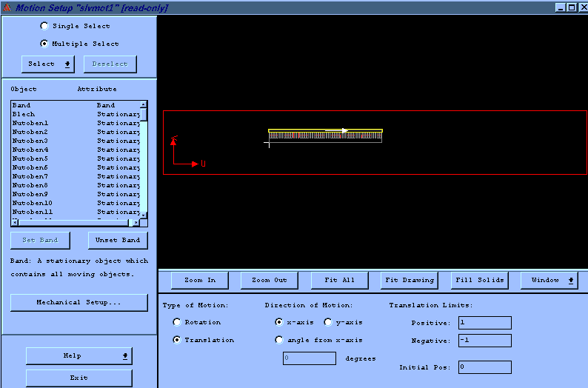The height and width of the screenshot is (388, 588).
Task: Select the Nutoben11 object row
Action: pyautogui.click(x=76, y=212)
